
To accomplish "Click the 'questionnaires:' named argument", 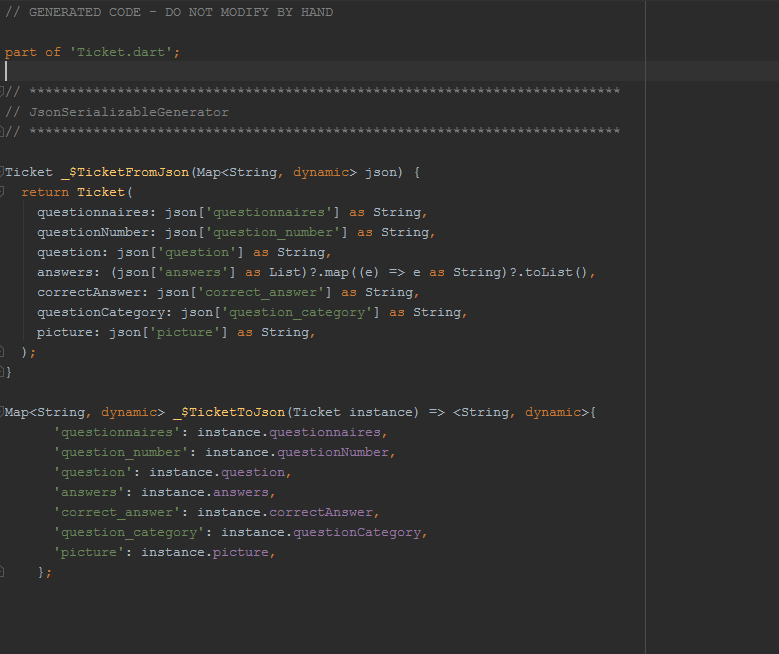I will pos(97,213).
